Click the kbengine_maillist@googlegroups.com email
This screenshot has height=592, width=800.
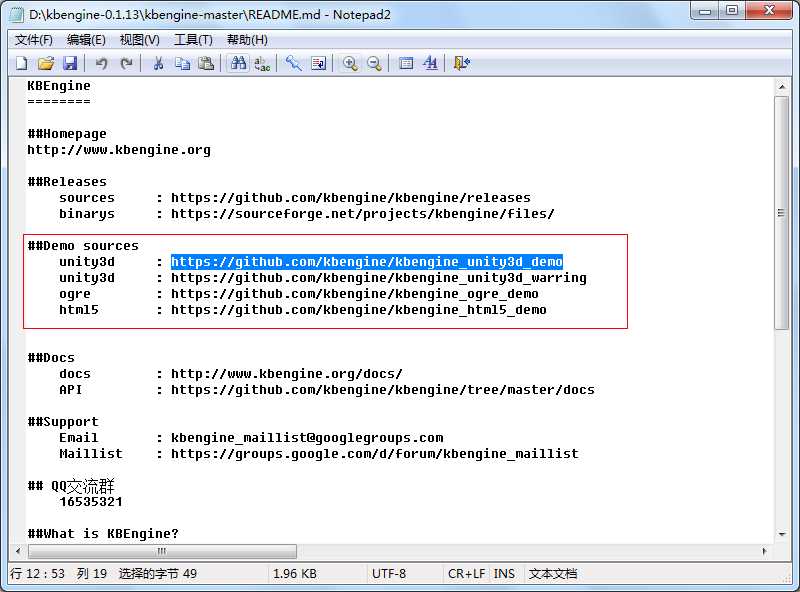[x=307, y=438]
